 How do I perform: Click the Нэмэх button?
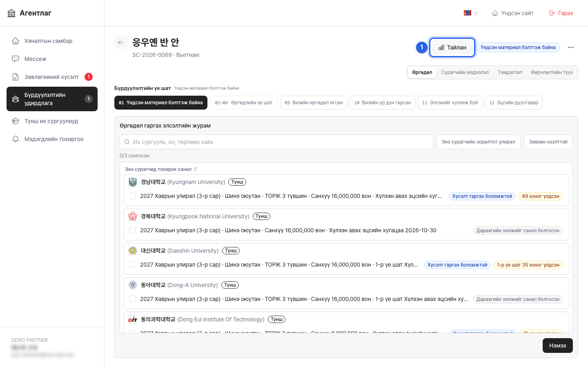click(x=558, y=346)
